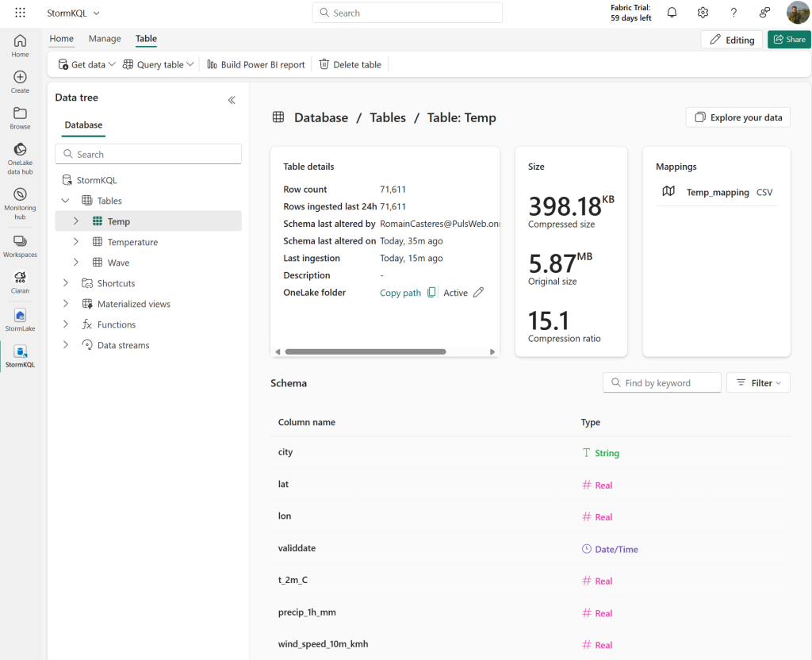Viewport: 812px width, 660px height.
Task: Click Copy path link
Action: [400, 293]
